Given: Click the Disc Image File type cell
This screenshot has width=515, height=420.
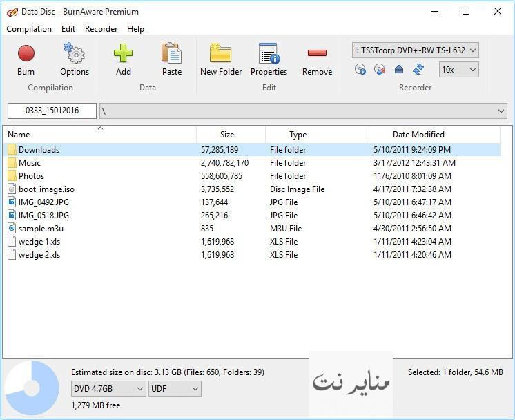Looking at the screenshot, I should pyautogui.click(x=298, y=189).
